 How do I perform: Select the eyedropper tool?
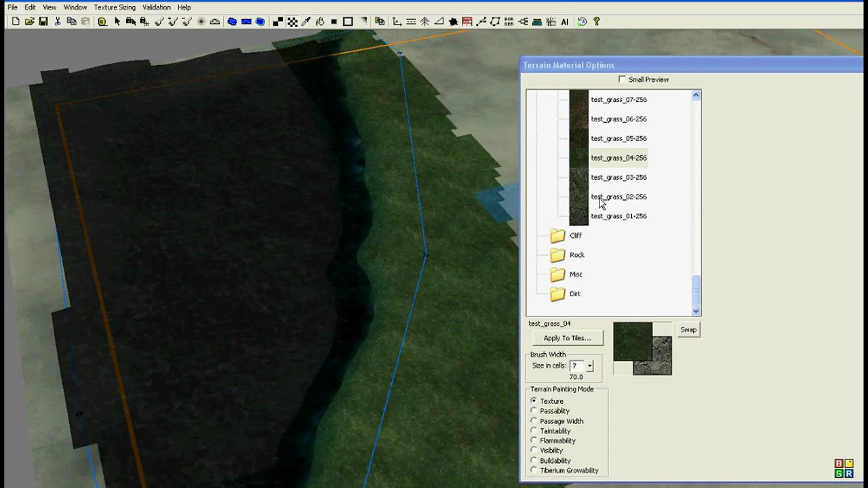pos(306,22)
